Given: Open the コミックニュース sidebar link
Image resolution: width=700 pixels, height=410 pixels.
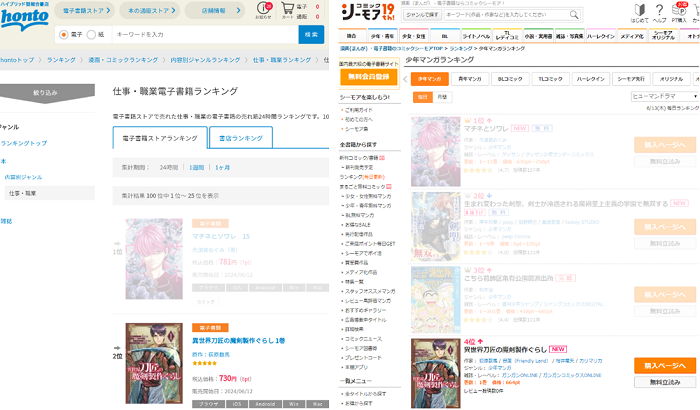Looking at the screenshot, I should pyautogui.click(x=363, y=339).
